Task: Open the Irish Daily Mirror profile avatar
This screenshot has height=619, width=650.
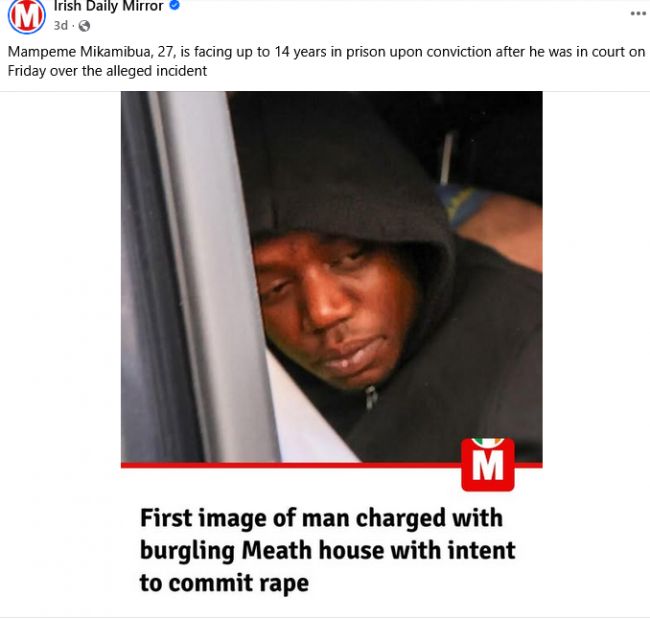Action: click(x=27, y=17)
